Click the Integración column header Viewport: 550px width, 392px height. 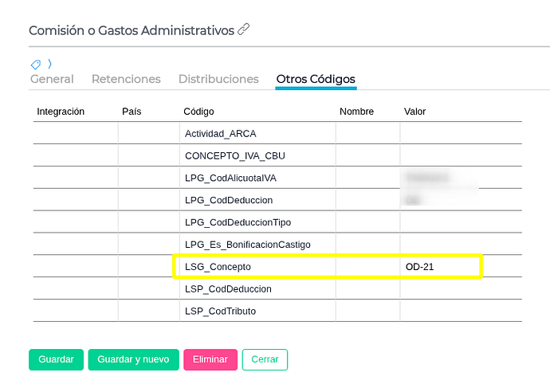pyautogui.click(x=61, y=112)
